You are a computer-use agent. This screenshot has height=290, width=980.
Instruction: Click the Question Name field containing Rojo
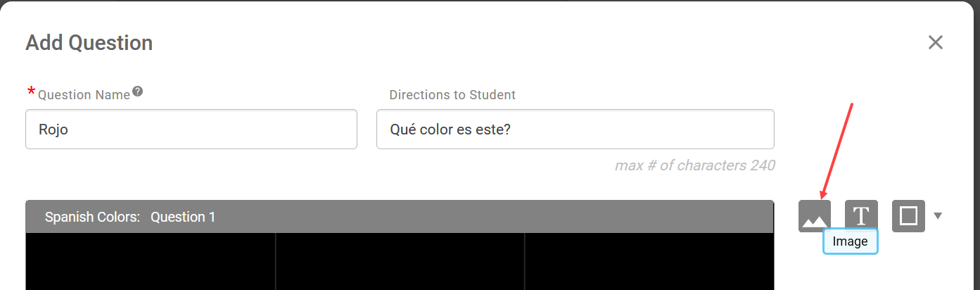(191, 129)
